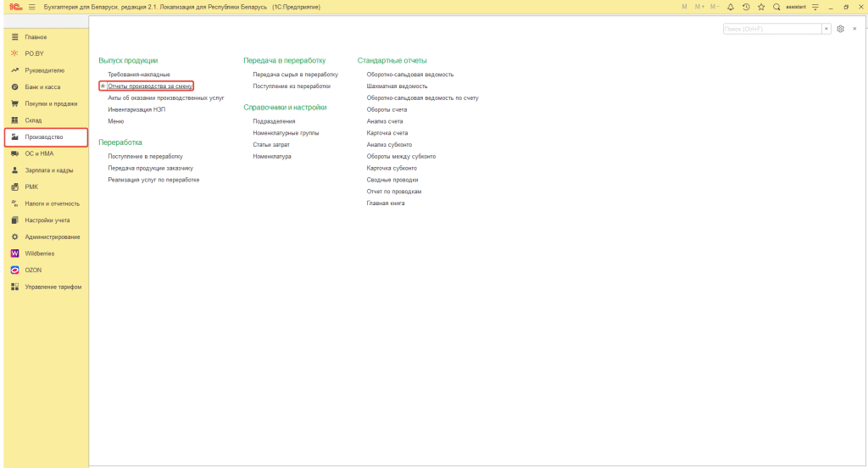This screenshot has width=868, height=468.
Task: Open notifications bell icon
Action: 730,7
